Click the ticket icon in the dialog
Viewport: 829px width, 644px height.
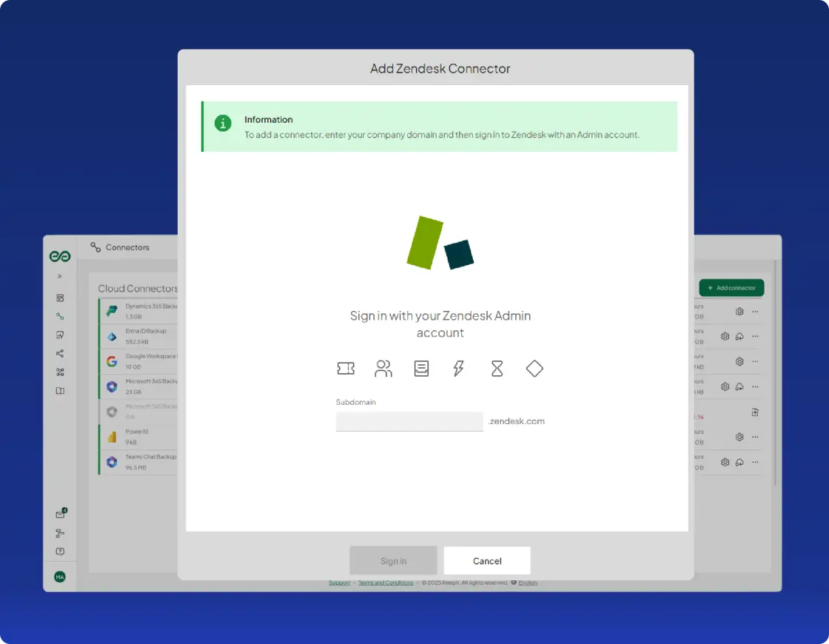point(346,368)
